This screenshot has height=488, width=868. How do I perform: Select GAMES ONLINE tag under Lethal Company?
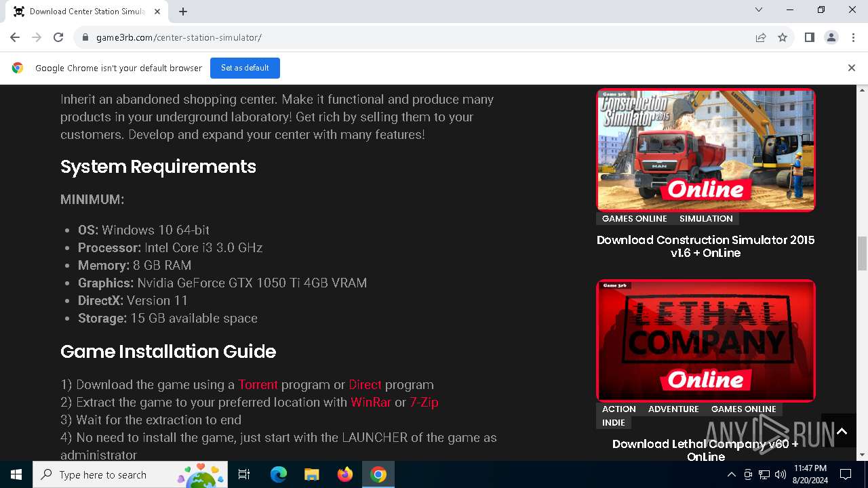pyautogui.click(x=743, y=409)
